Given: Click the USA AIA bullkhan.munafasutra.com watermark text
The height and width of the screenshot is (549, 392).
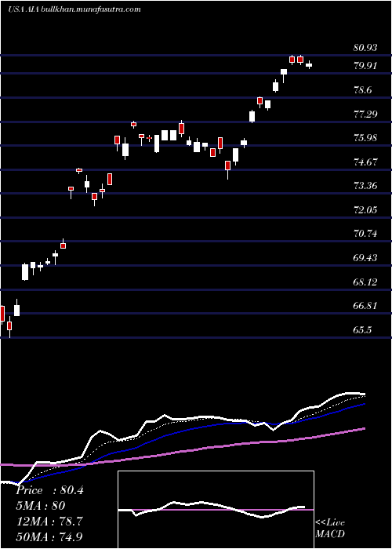Looking at the screenshot, I should [74, 9].
